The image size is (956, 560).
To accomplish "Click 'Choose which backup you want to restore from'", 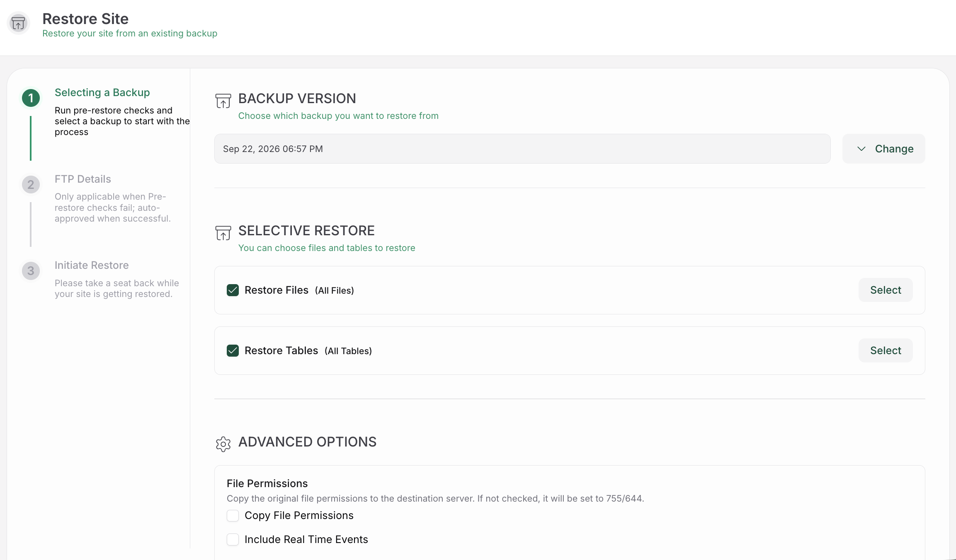I will point(338,116).
